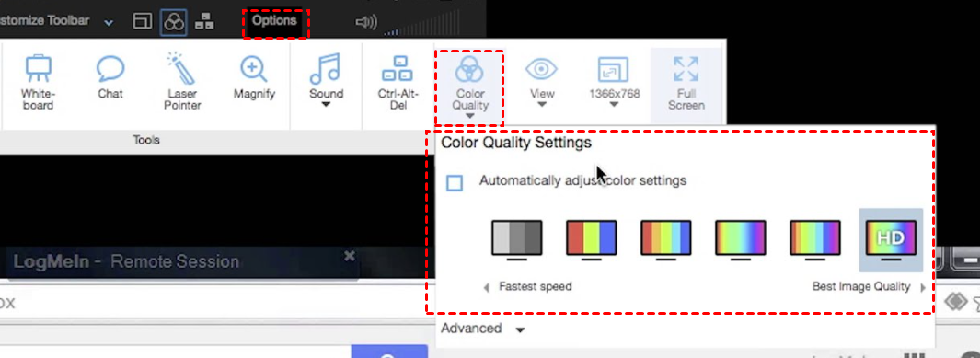
Task: Enable Automatically adjust color settings checkbox
Action: pos(455,183)
